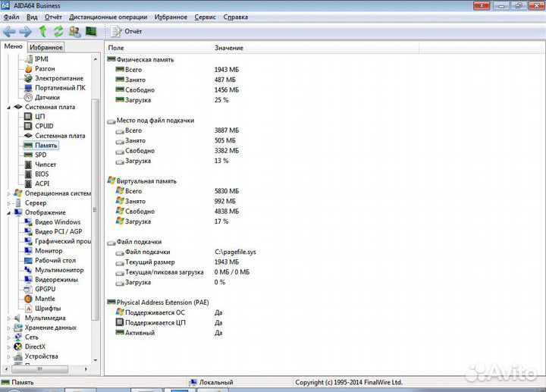The width and height of the screenshot is (546, 392).
Task: Collapse the top-level Системная плата node
Action: pos(8,107)
